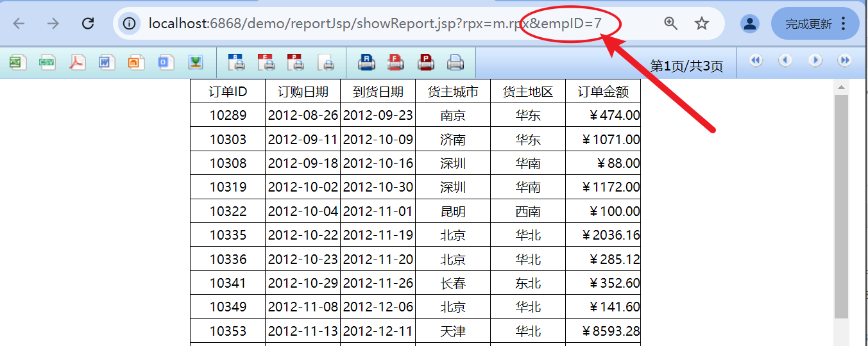The height and width of the screenshot is (346, 868).
Task: Bookmark this page with the star
Action: pyautogui.click(x=702, y=24)
